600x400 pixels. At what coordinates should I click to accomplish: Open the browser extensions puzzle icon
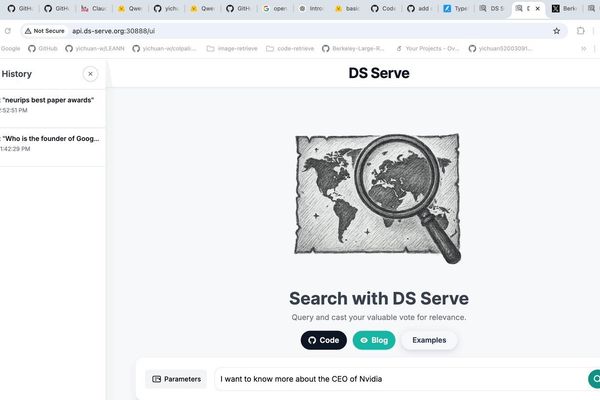[580, 31]
